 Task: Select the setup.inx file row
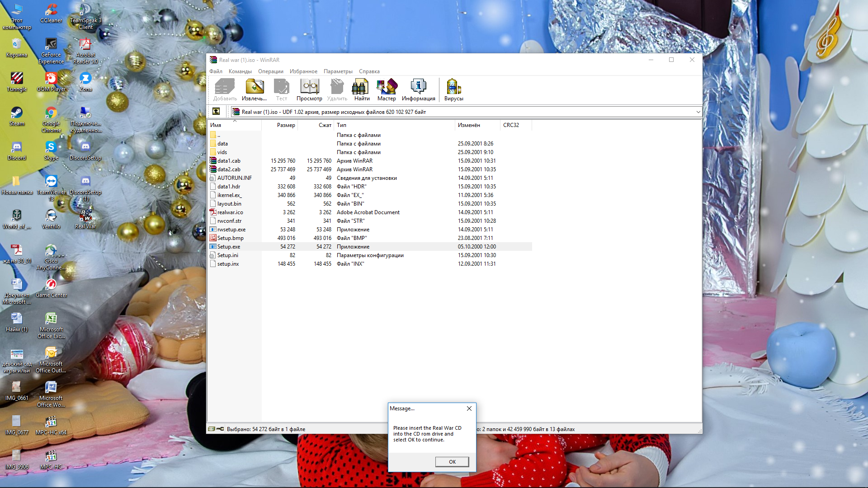point(370,264)
